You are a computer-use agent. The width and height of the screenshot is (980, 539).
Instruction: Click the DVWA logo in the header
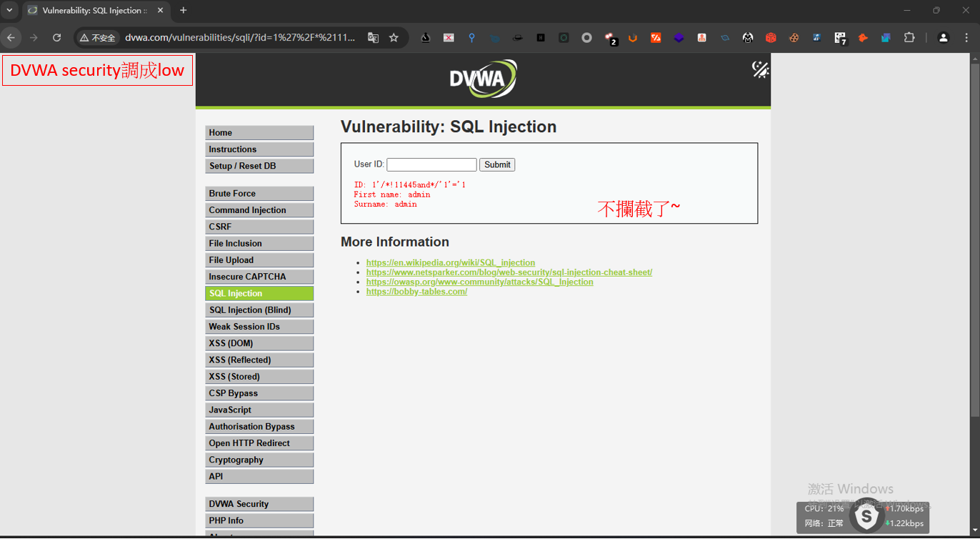click(483, 79)
